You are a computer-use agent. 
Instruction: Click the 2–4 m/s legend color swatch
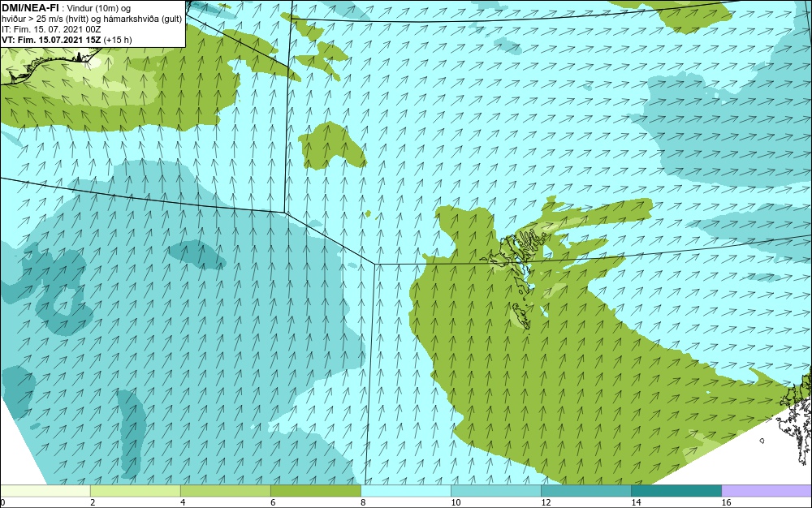click(x=135, y=491)
